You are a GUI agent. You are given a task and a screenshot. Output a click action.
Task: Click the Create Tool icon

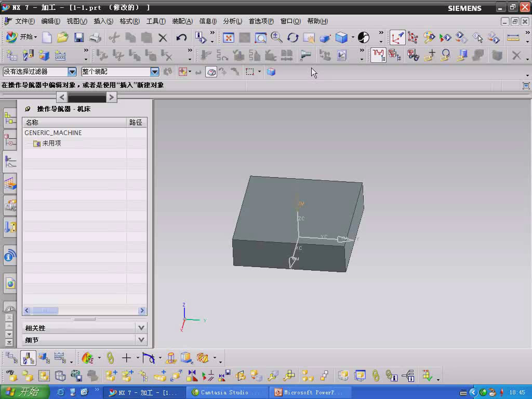pos(28,55)
